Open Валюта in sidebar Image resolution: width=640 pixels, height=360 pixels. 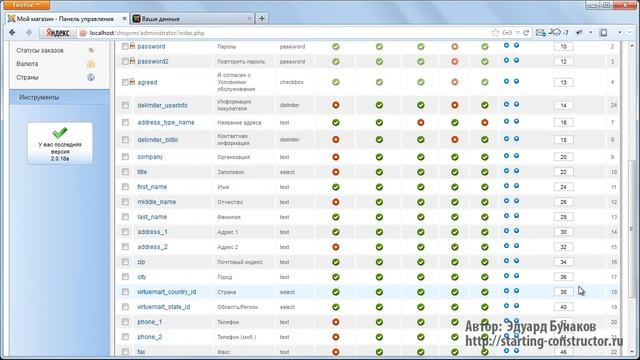27,64
